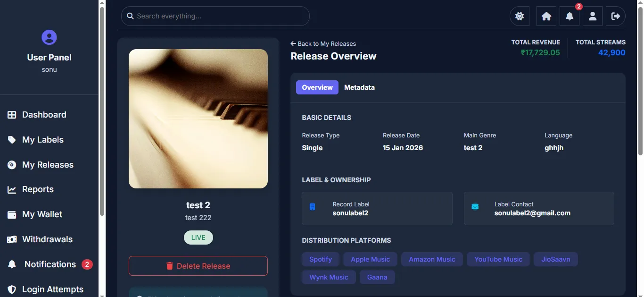The height and width of the screenshot is (297, 644).
Task: Navigate to My Wallet
Action: (x=50, y=214)
